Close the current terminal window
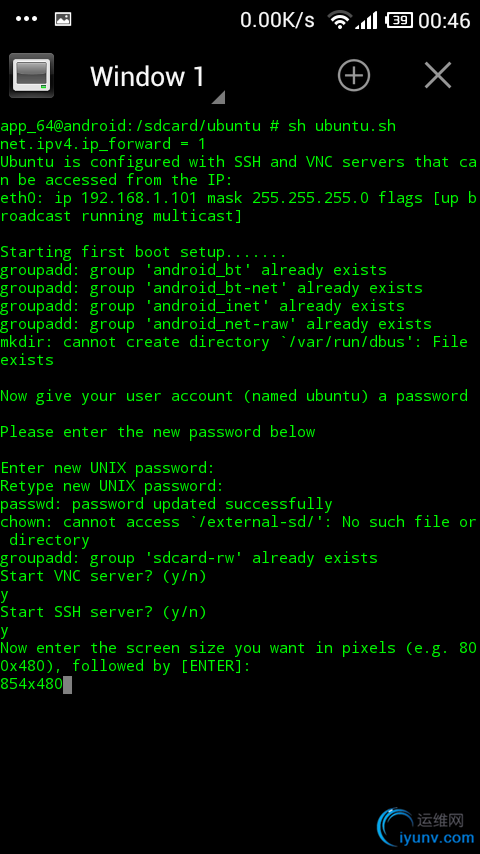 438,75
